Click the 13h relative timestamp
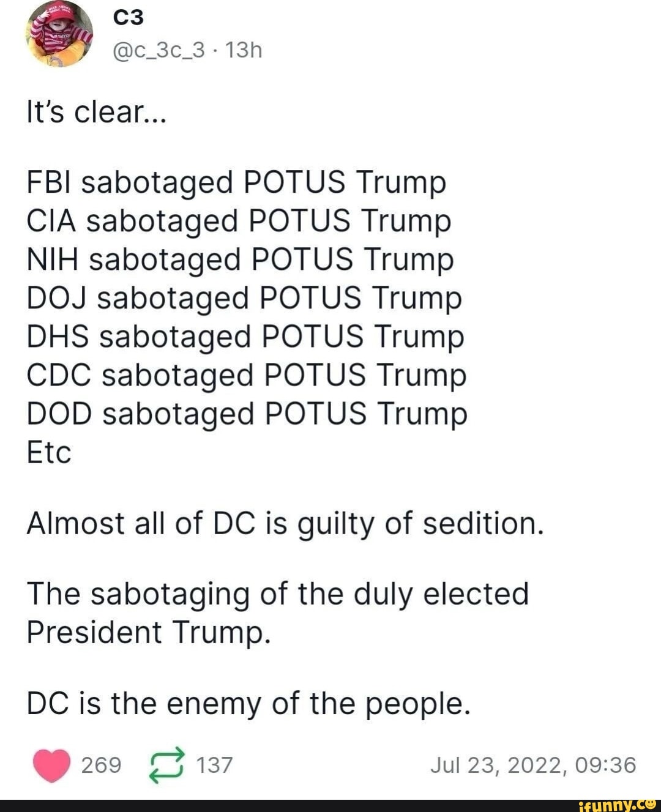Image resolution: width=661 pixels, height=812 pixels. [244, 50]
